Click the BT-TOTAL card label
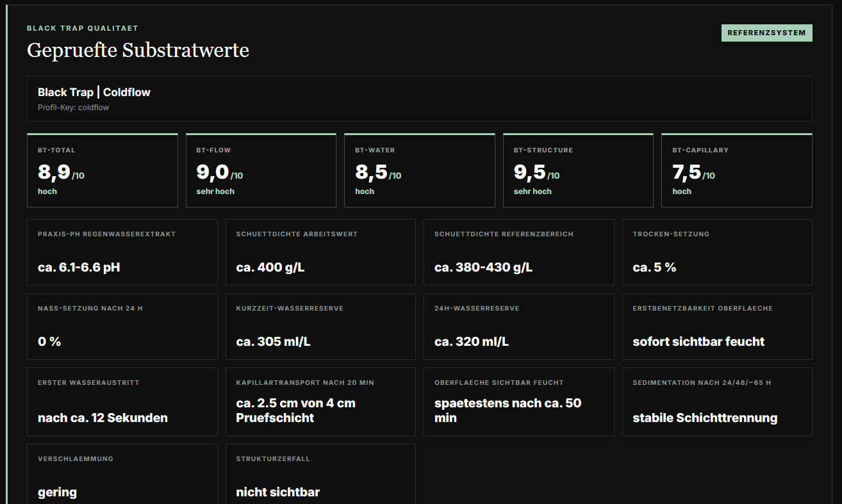Image resolution: width=842 pixels, height=504 pixels. pyautogui.click(x=56, y=150)
